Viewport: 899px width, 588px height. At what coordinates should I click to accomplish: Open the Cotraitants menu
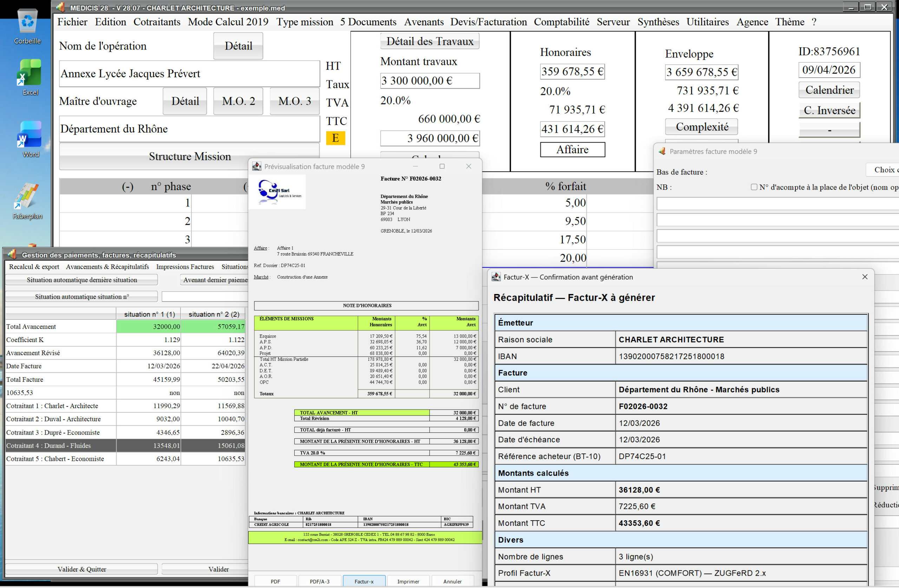[x=157, y=22]
